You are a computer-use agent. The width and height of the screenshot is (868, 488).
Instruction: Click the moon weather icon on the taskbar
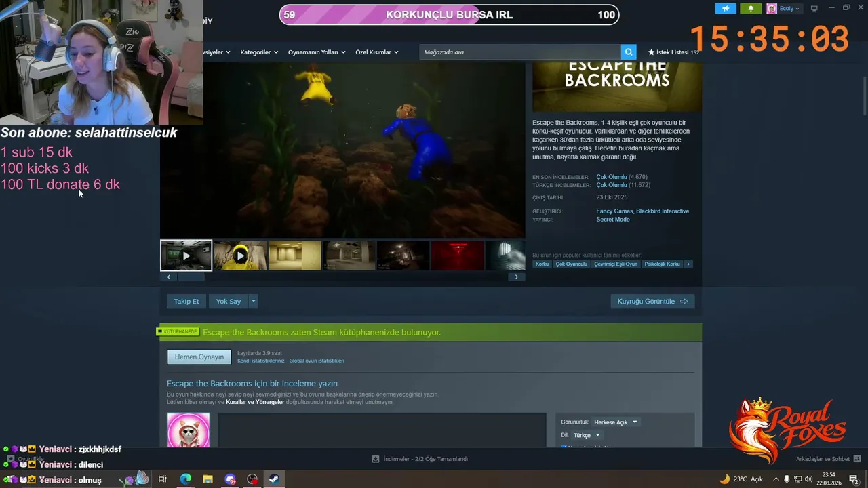(x=725, y=479)
